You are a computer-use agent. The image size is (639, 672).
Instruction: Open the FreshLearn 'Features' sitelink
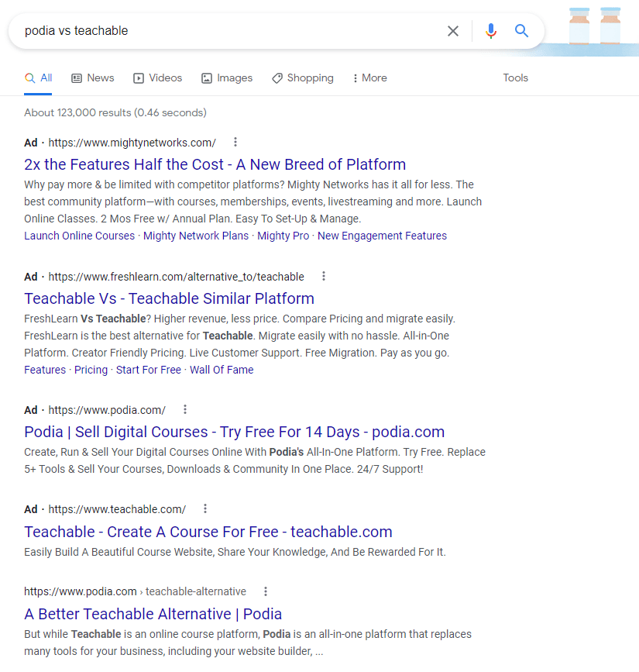45,370
